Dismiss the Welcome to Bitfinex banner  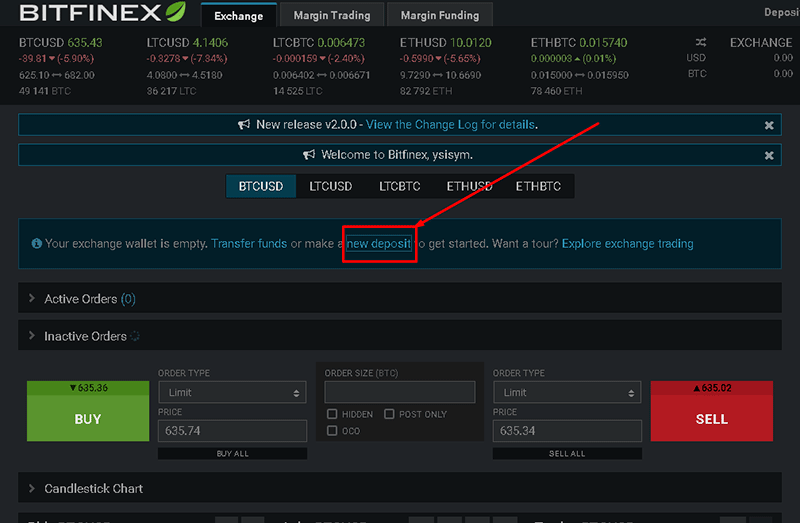769,155
